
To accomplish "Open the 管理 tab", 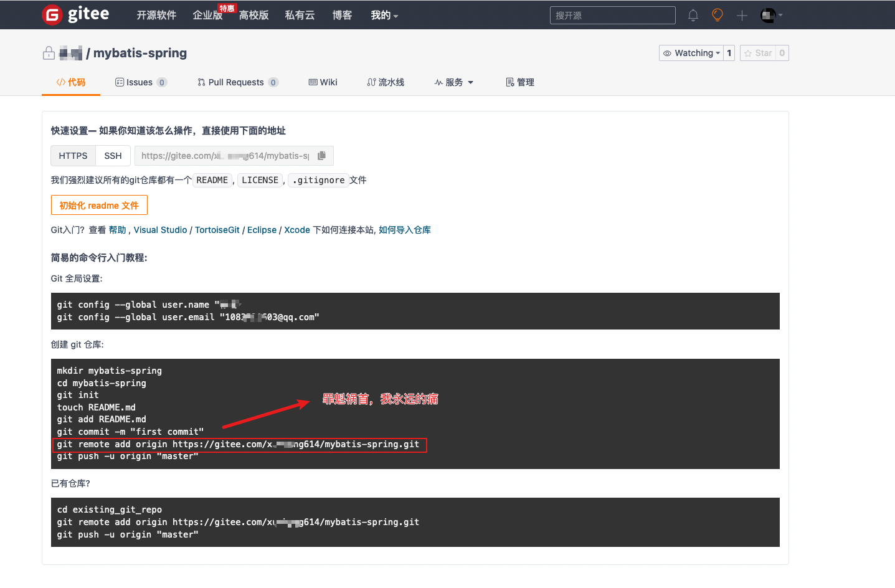I will [x=520, y=82].
